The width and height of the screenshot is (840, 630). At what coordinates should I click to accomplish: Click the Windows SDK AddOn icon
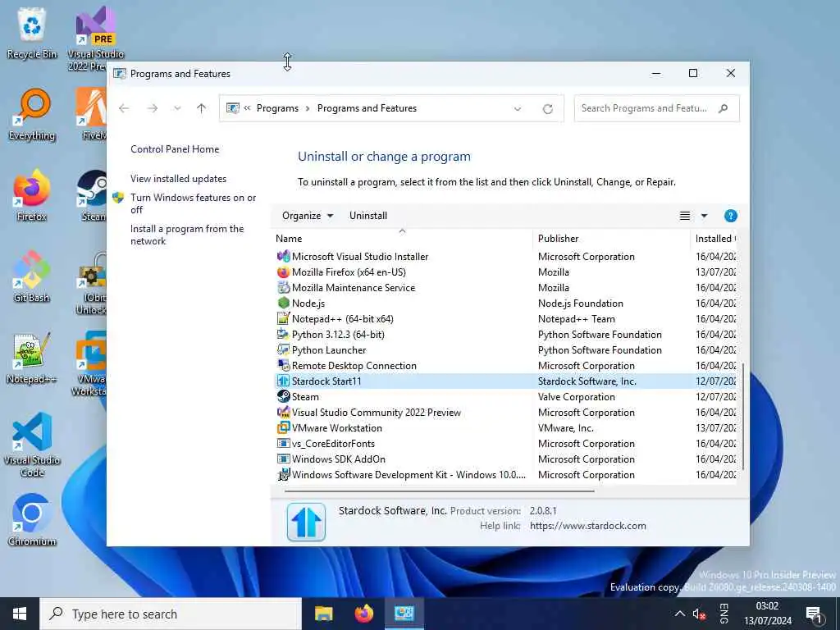tap(283, 459)
